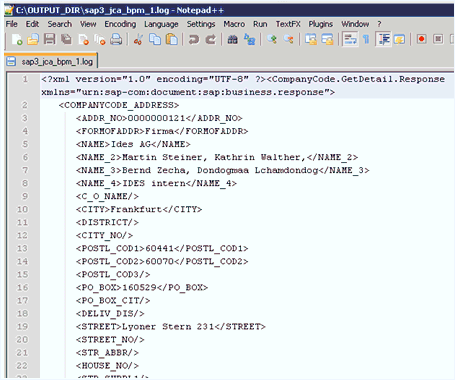Click the <COMPANYCODE_ADDRESS> line

click(119, 105)
